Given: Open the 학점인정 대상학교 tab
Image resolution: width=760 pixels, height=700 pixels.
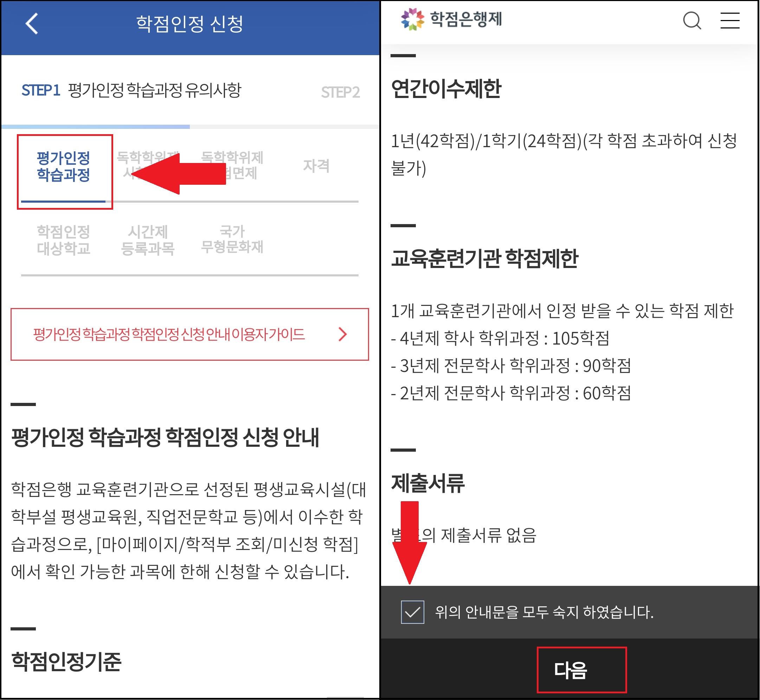Looking at the screenshot, I should (63, 240).
